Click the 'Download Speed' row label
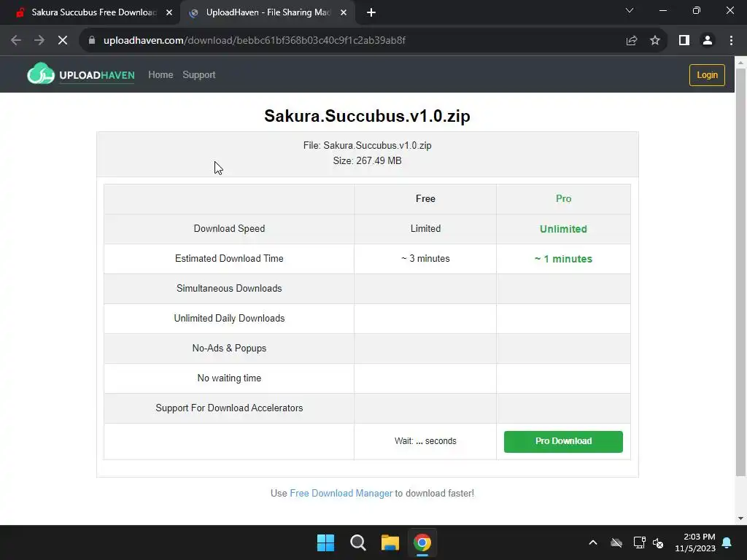Image resolution: width=747 pixels, height=560 pixels. pyautogui.click(x=229, y=228)
